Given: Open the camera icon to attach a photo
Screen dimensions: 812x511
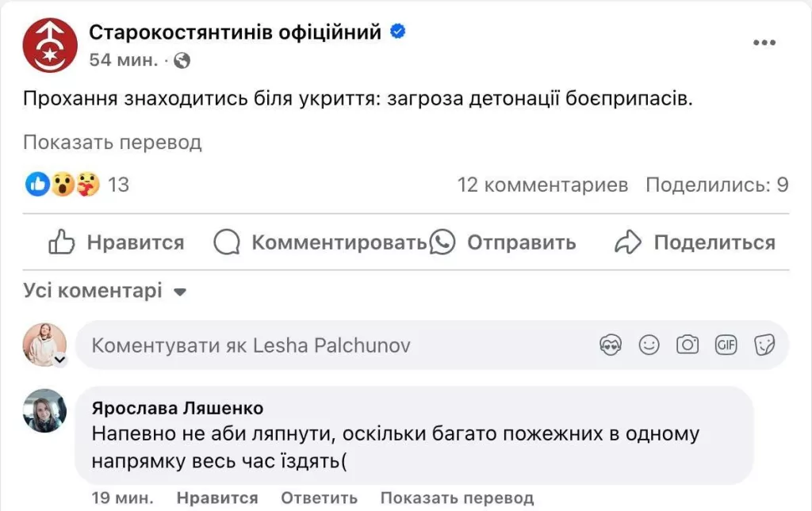Looking at the screenshot, I should (x=687, y=345).
